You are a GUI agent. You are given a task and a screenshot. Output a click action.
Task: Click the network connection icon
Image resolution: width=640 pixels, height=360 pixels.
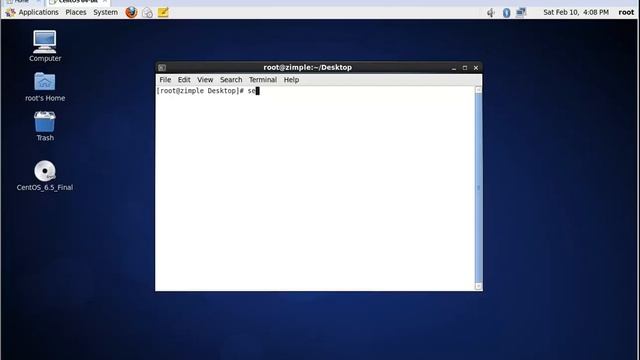click(x=521, y=13)
